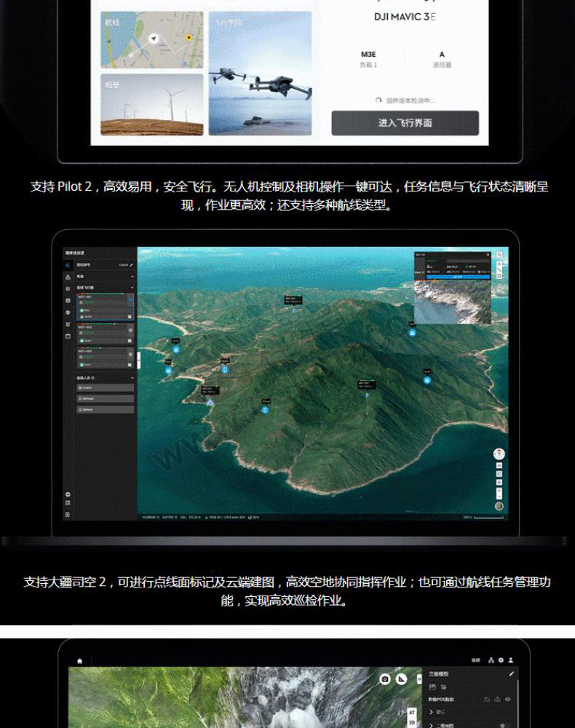Open the first FlightHub sidebar logo icon
The image size is (575, 728).
pos(68,265)
